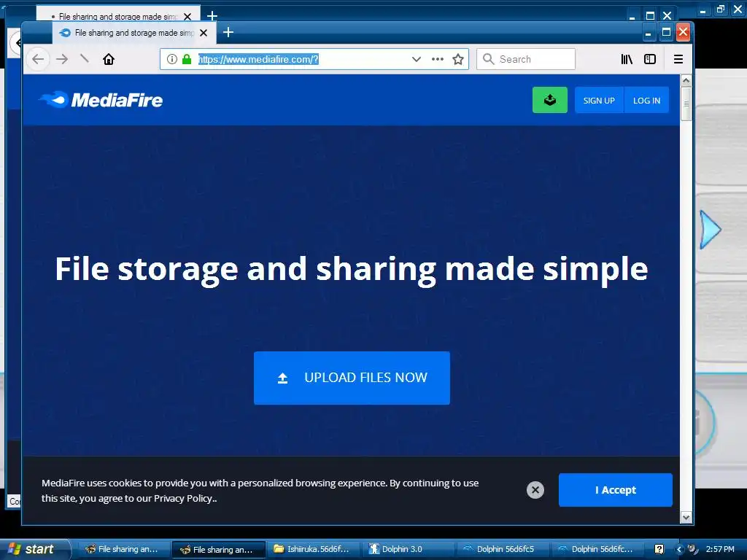Viewport: 747px width, 560px height.
Task: Open new tab with plus button
Action: pyautogui.click(x=228, y=32)
